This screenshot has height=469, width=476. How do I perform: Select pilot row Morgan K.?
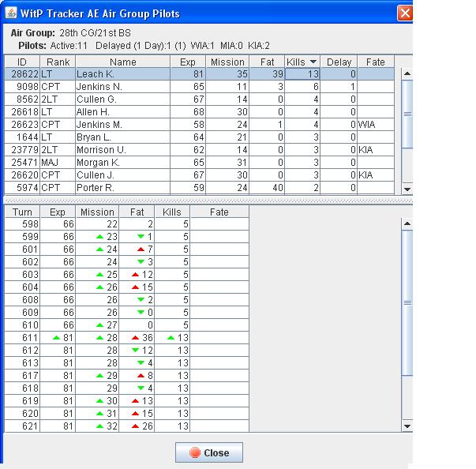pyautogui.click(x=199, y=163)
